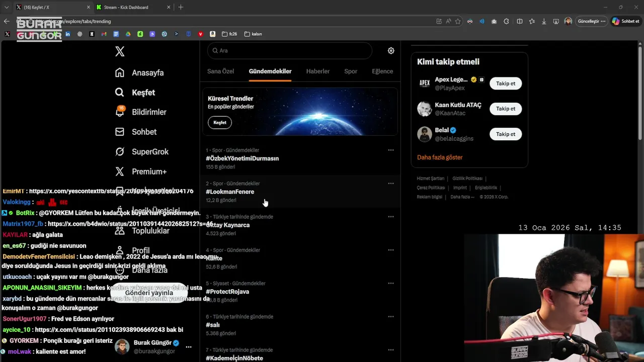Select Gündemdekiler tab
This screenshot has height=362, width=644.
[270, 71]
